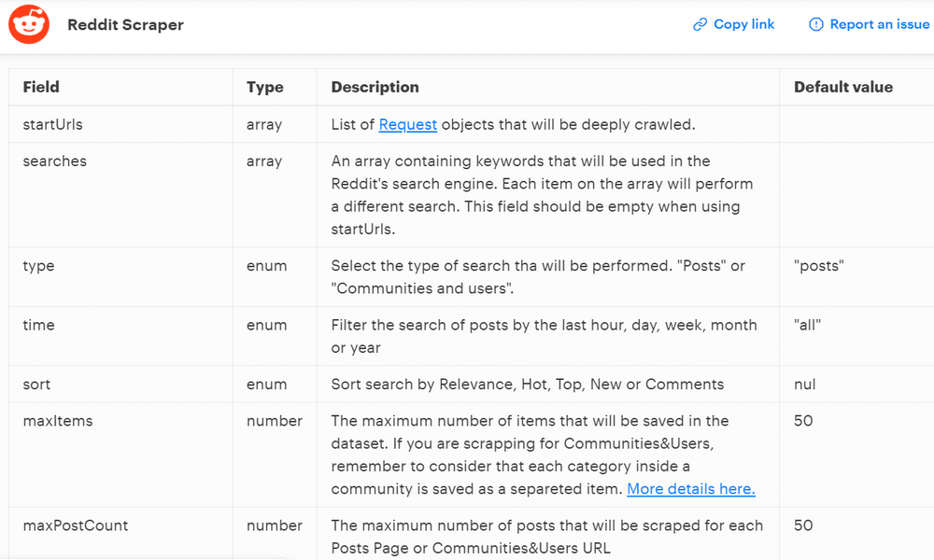This screenshot has height=560, width=934.
Task: Select the startUrls field name
Action: (x=53, y=124)
